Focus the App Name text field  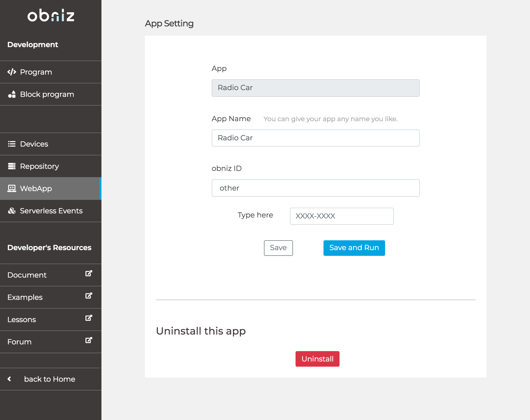315,138
